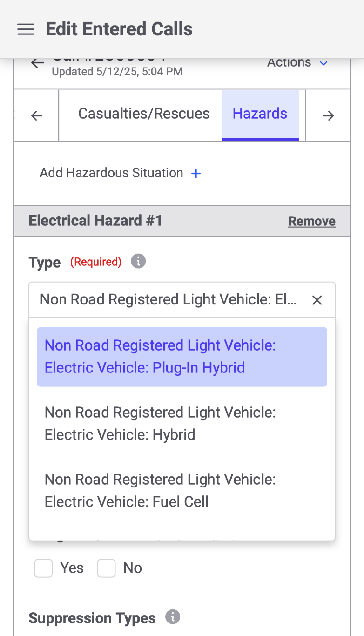
Task: Go back using the call header arrow
Action: pyautogui.click(x=38, y=63)
